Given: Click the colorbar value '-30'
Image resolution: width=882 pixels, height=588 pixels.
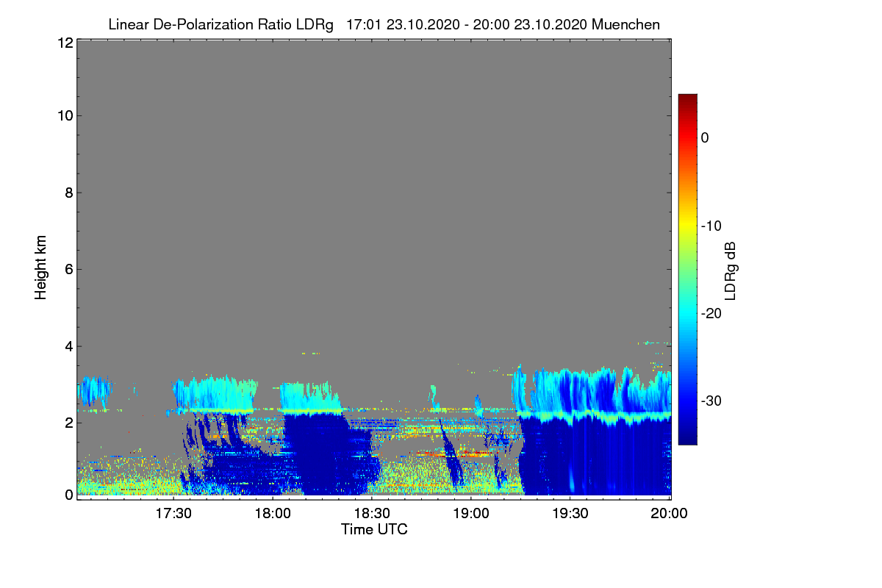Looking at the screenshot, I should (x=713, y=401).
